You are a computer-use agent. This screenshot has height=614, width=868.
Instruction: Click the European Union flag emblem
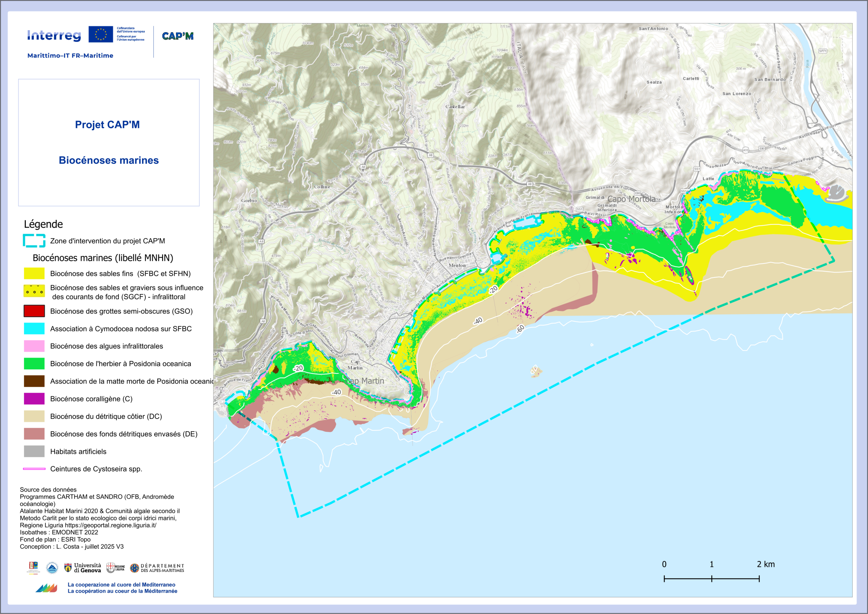(101, 34)
